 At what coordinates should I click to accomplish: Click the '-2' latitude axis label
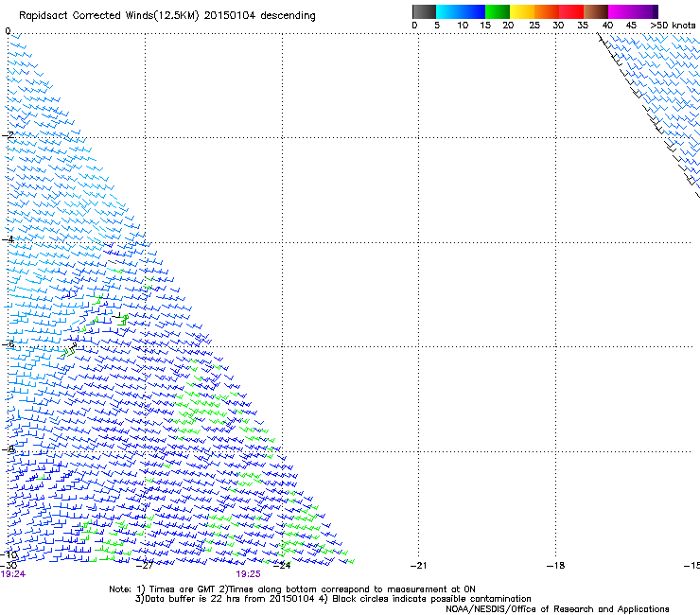pyautogui.click(x=8, y=135)
